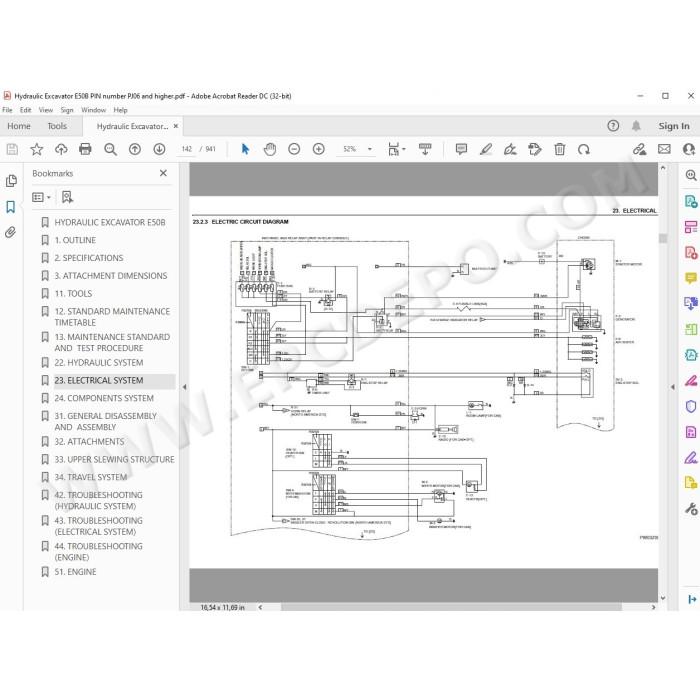Print the document with printer icon
700x700 pixels.
(85, 149)
